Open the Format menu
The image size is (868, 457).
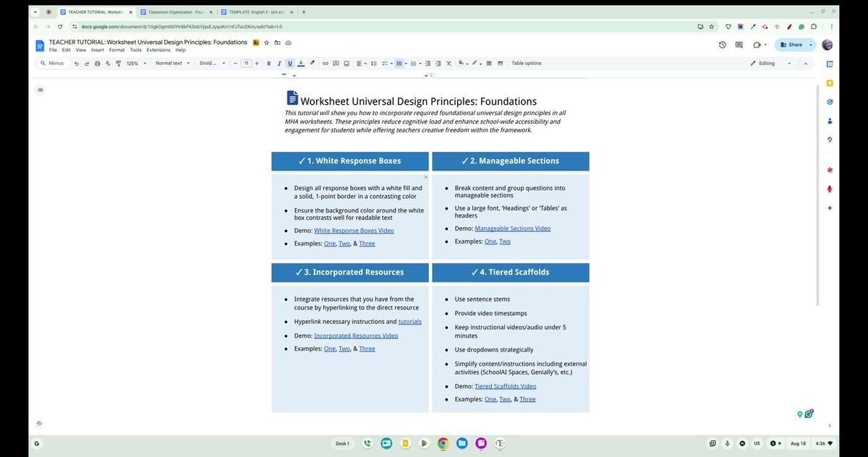point(116,50)
